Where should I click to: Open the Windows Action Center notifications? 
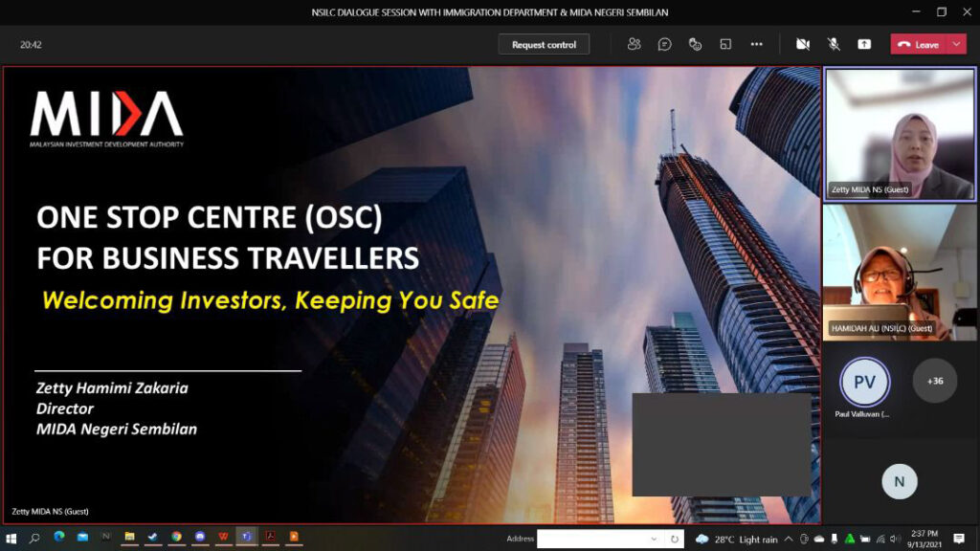coord(959,539)
